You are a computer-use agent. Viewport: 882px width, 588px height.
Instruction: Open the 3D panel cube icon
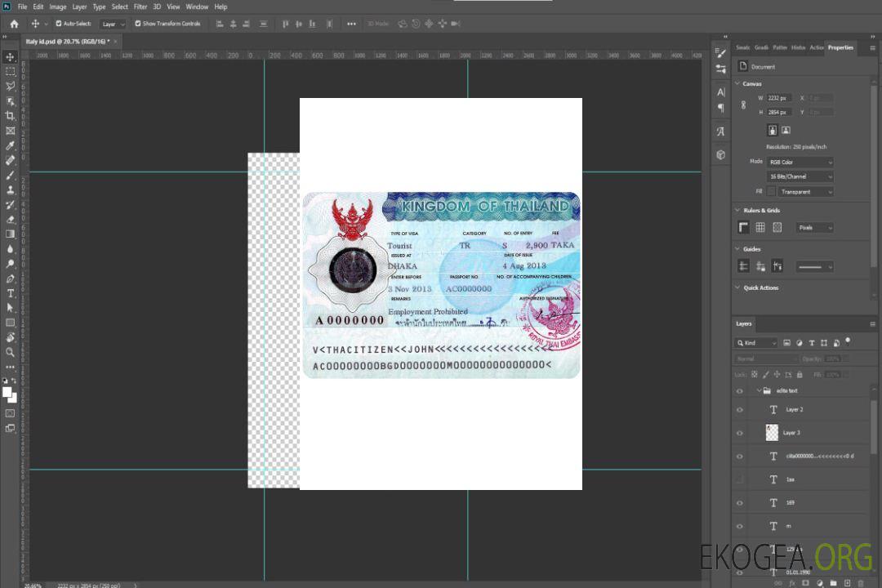click(x=720, y=154)
